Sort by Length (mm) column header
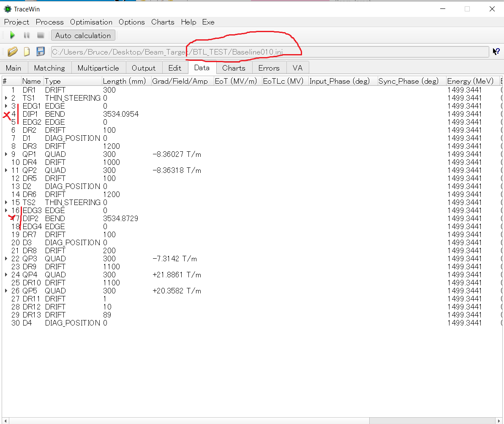 click(124, 81)
